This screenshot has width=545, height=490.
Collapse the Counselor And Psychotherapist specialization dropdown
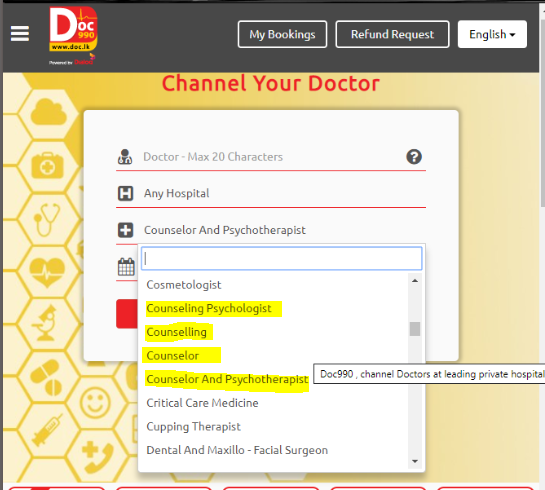[271, 230]
